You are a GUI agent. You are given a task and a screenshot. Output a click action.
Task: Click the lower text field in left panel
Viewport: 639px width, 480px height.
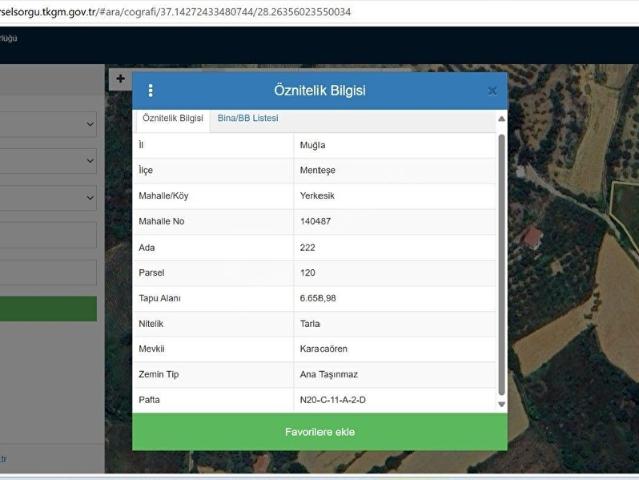coord(48,272)
